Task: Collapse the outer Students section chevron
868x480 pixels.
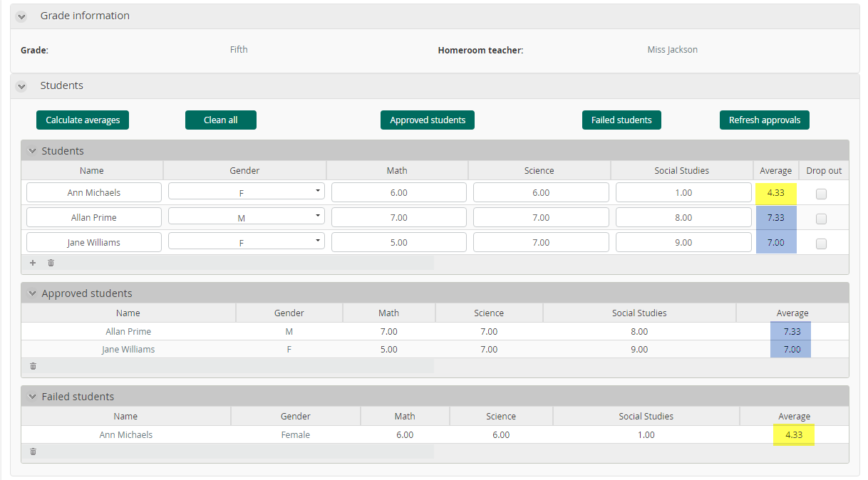Action: 21,86
